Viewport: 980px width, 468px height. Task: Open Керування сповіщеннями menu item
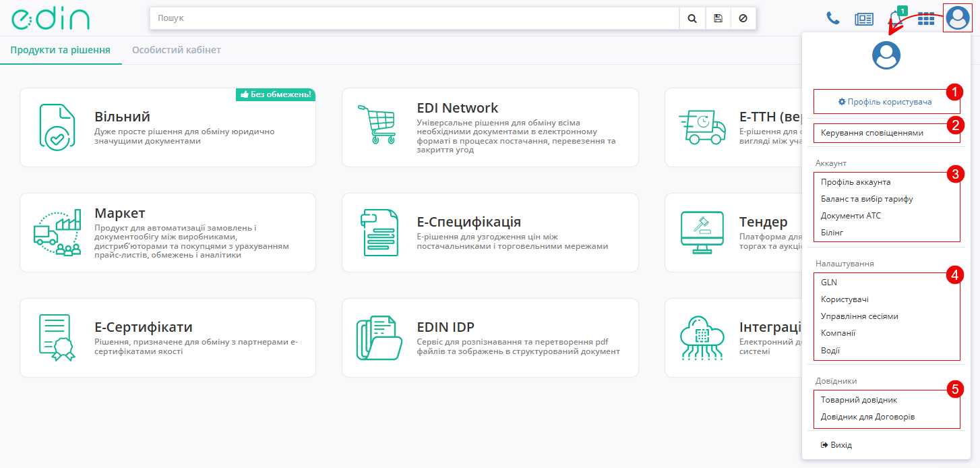872,133
